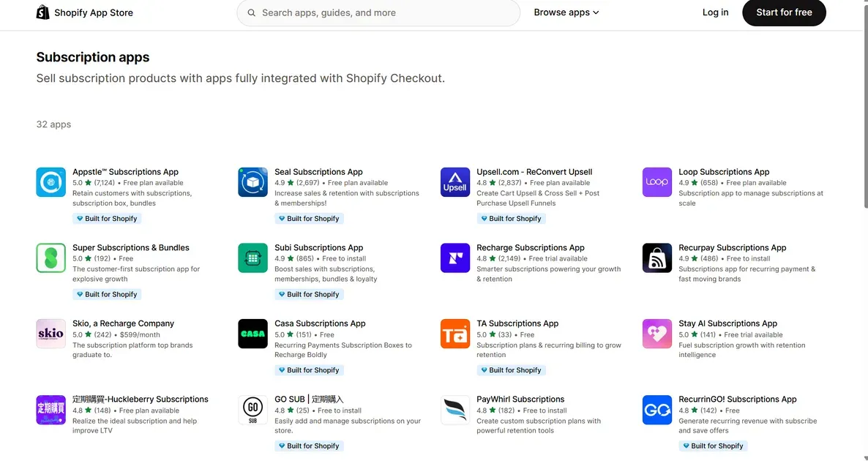The image size is (868, 461).
Task: Click Recharge's 'Free trial available' text
Action: click(558, 259)
